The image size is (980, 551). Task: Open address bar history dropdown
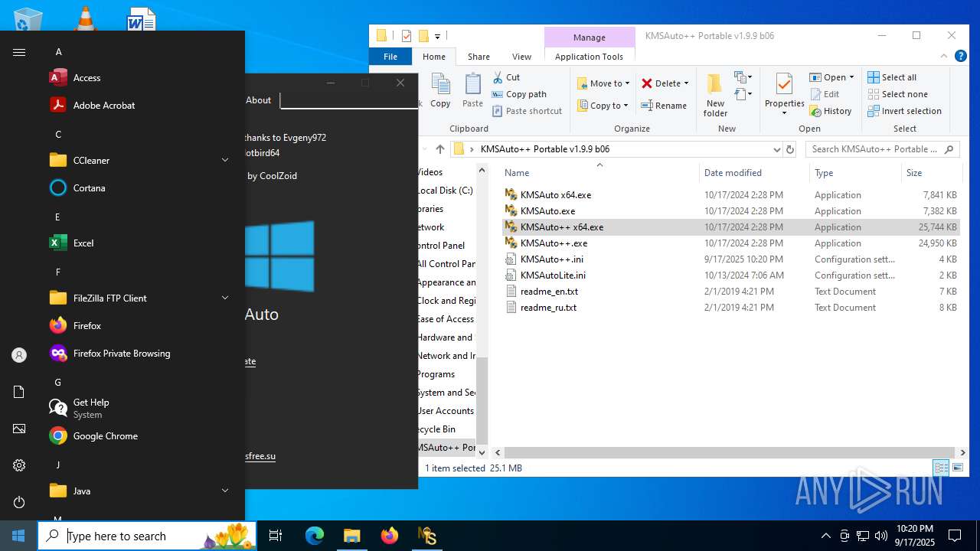click(776, 149)
